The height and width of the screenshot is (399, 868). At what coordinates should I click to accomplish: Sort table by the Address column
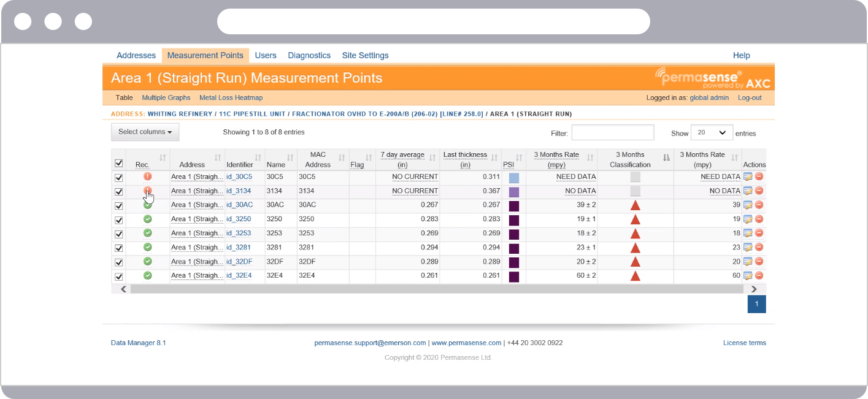198,159
